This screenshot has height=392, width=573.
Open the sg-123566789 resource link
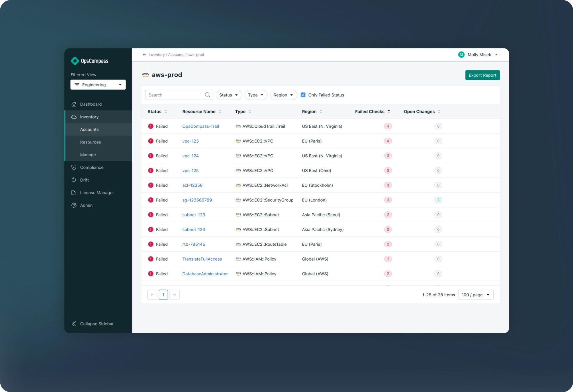[x=197, y=200]
